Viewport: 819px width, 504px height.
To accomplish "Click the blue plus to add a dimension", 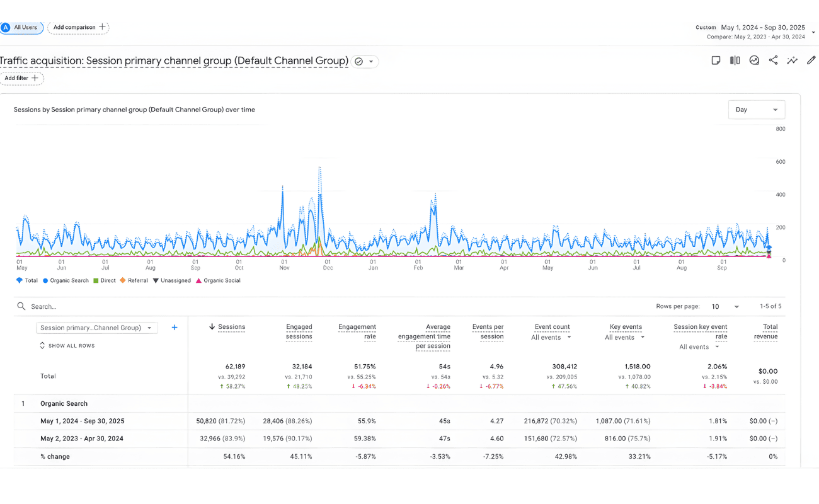I will tap(175, 328).
